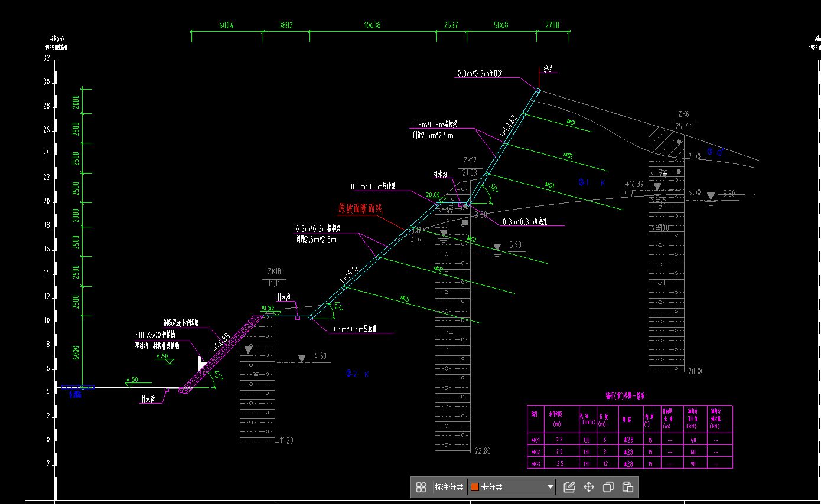Click the 11.20 borehole depth text
Image resolution: width=821 pixels, height=504 pixels.
pos(285,440)
